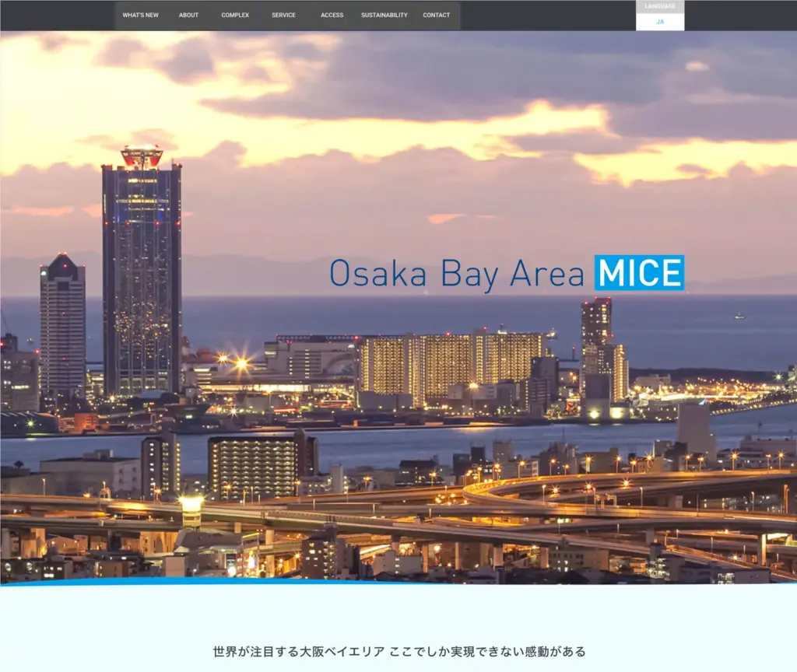Screen dimensions: 797x672
Task: Select the SERVICE tab in the header
Action: click(x=283, y=14)
